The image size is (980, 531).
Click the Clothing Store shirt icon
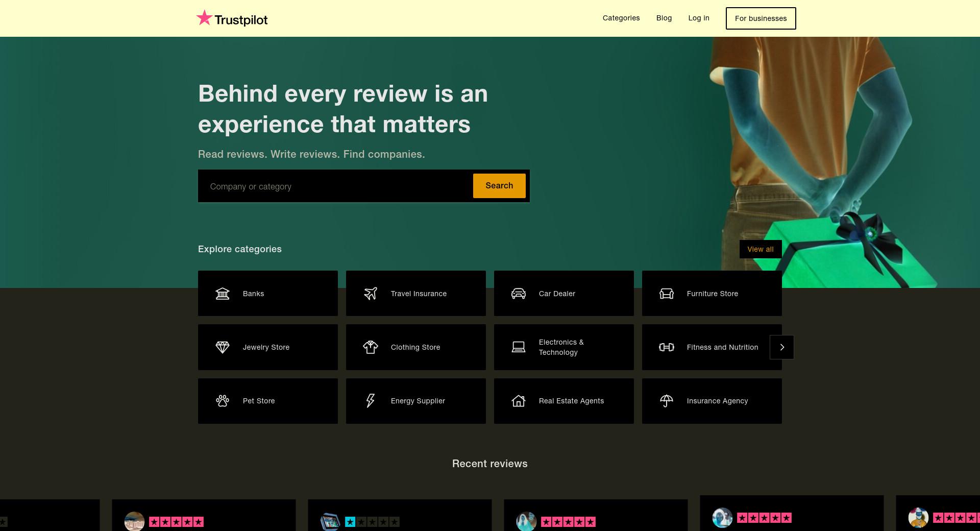(371, 347)
